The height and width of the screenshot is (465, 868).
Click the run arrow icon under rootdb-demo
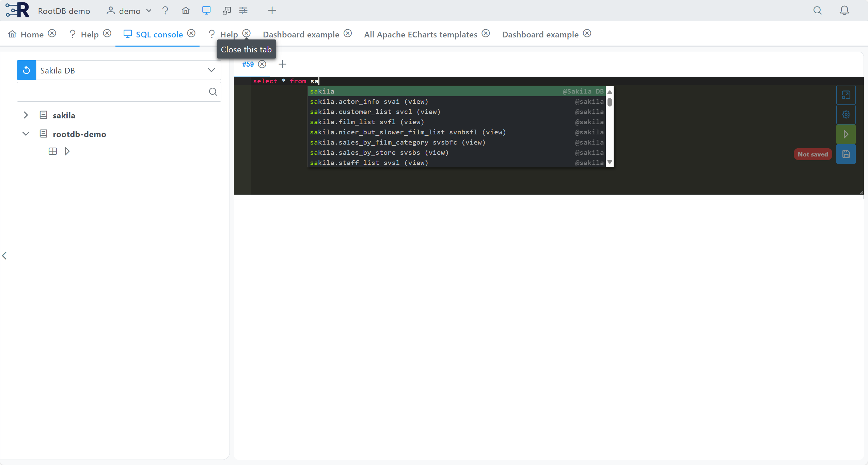click(67, 151)
